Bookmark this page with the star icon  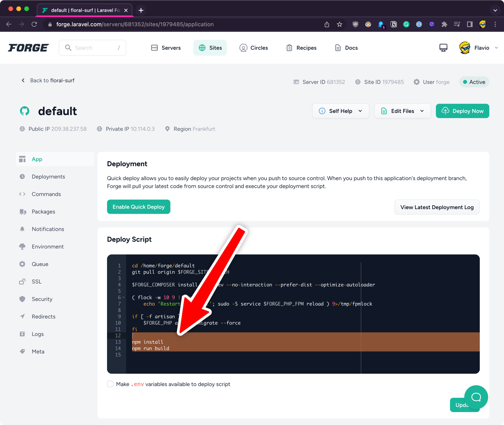pyautogui.click(x=339, y=24)
